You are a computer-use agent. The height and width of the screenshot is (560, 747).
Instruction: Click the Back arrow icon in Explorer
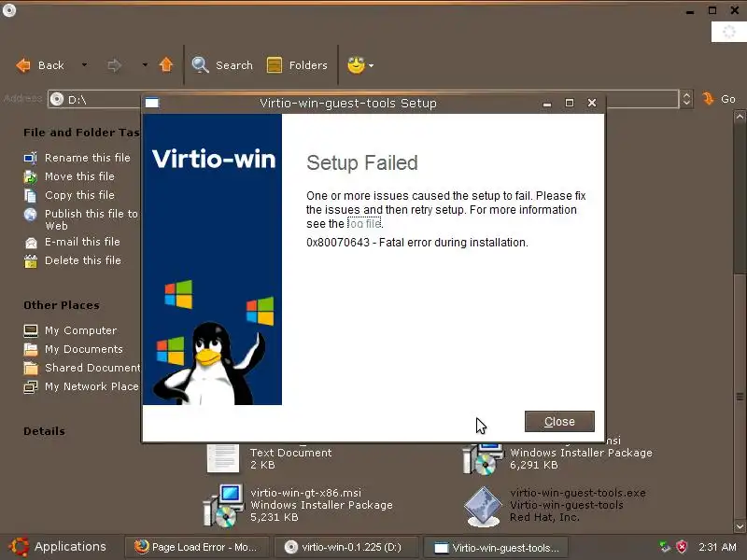(23, 65)
